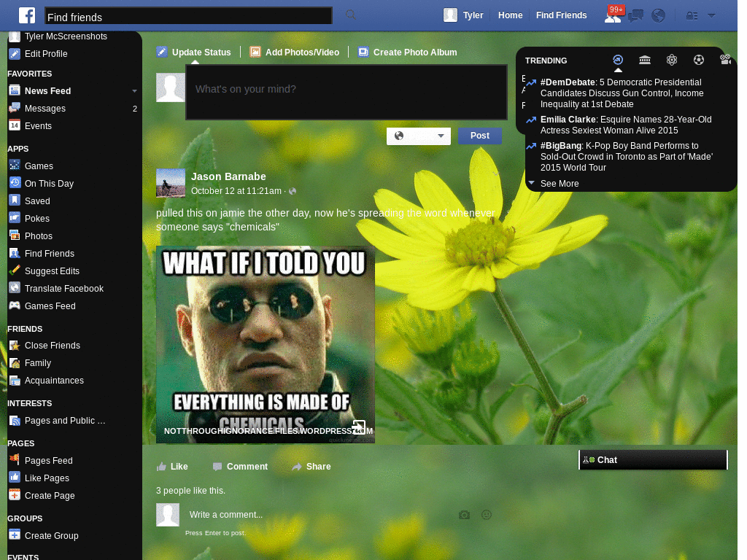
Task: Focus the Find friends search box
Action: (x=188, y=16)
